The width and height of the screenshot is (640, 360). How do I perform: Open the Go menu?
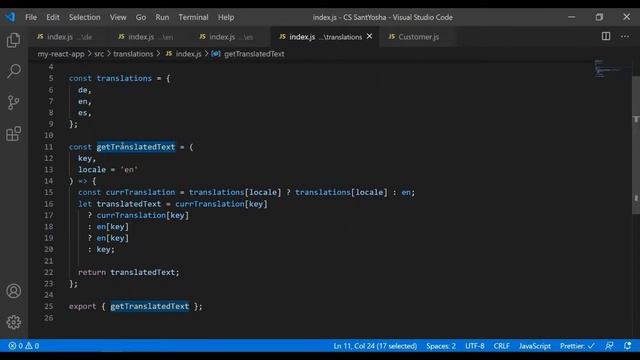(141, 17)
